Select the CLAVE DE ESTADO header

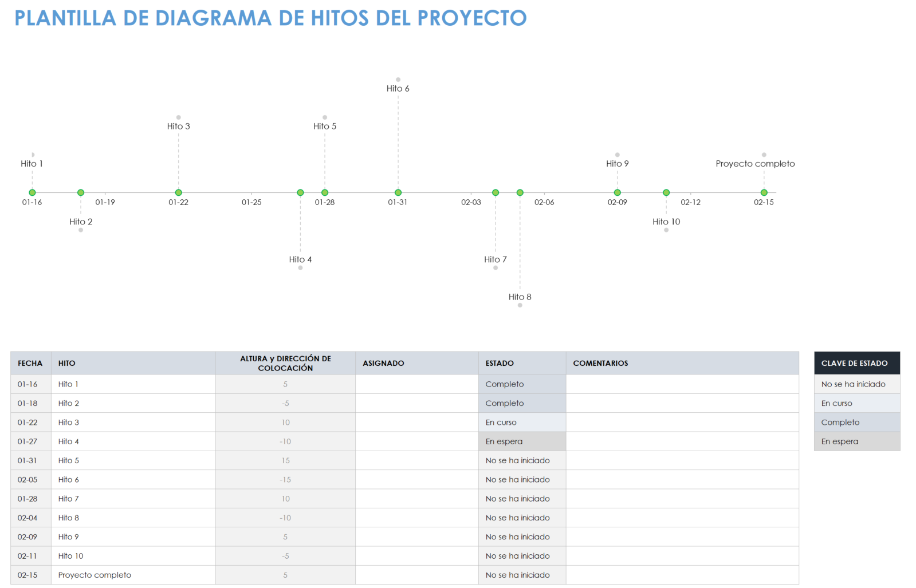click(857, 363)
